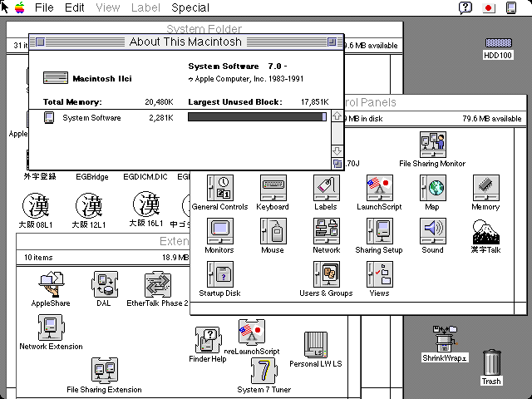Select the Personal LW LS printer icon
Screen dimensions: 532x399
tap(316, 345)
